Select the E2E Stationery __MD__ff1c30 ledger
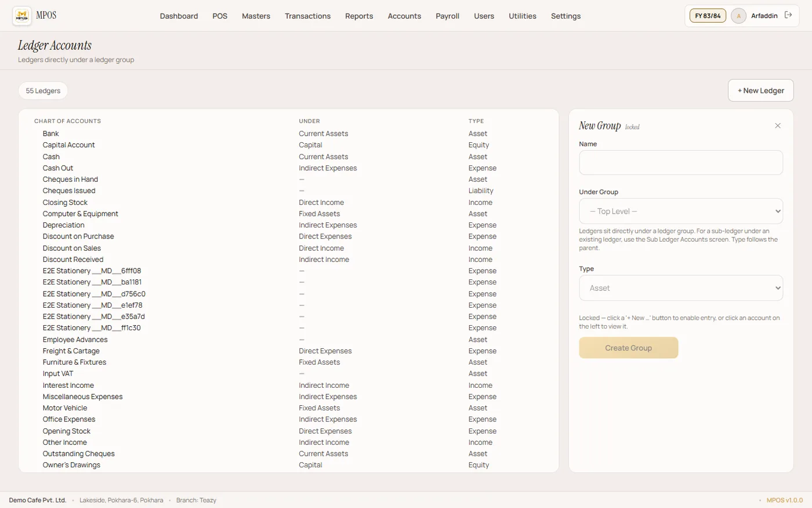The height and width of the screenshot is (508, 812). click(x=288, y=328)
